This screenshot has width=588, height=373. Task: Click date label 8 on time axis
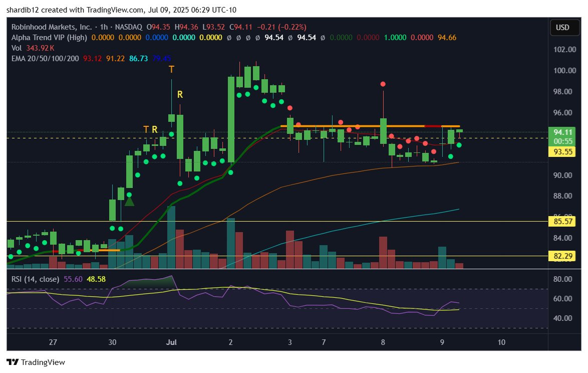pos(383,342)
